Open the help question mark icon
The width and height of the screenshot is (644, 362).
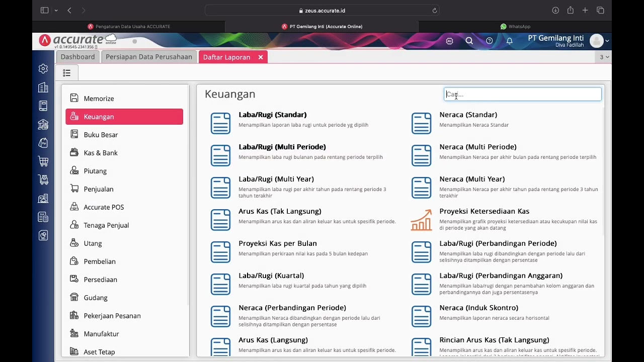click(489, 41)
